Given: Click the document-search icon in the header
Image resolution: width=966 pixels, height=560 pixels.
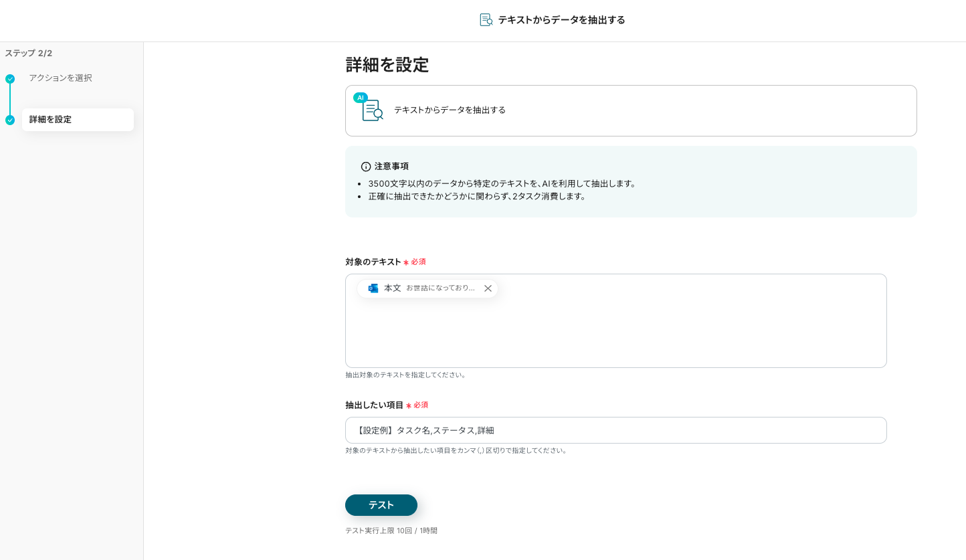Looking at the screenshot, I should coord(486,20).
